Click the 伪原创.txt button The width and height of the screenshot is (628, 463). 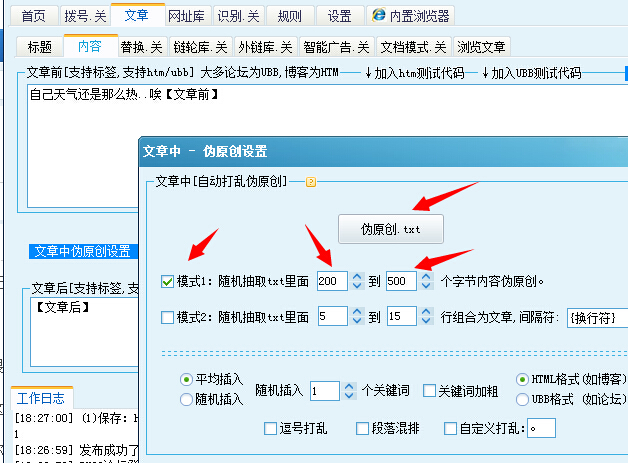(x=390, y=229)
